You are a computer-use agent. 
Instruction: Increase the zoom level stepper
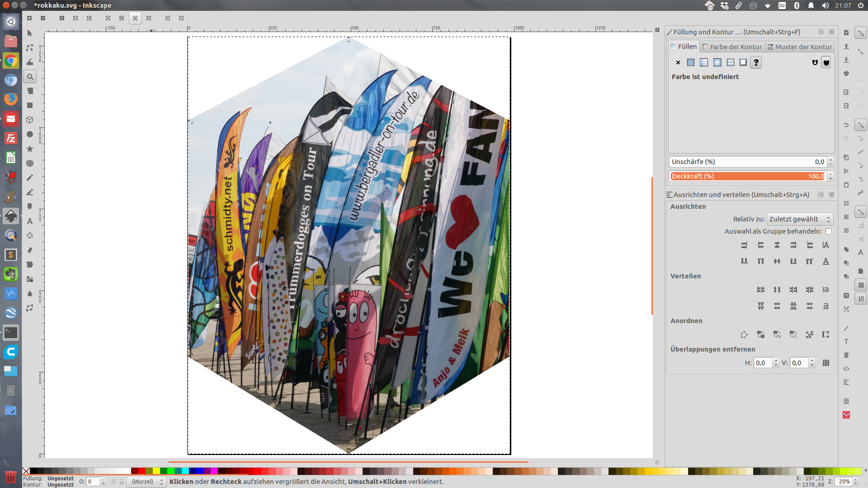[855, 479]
